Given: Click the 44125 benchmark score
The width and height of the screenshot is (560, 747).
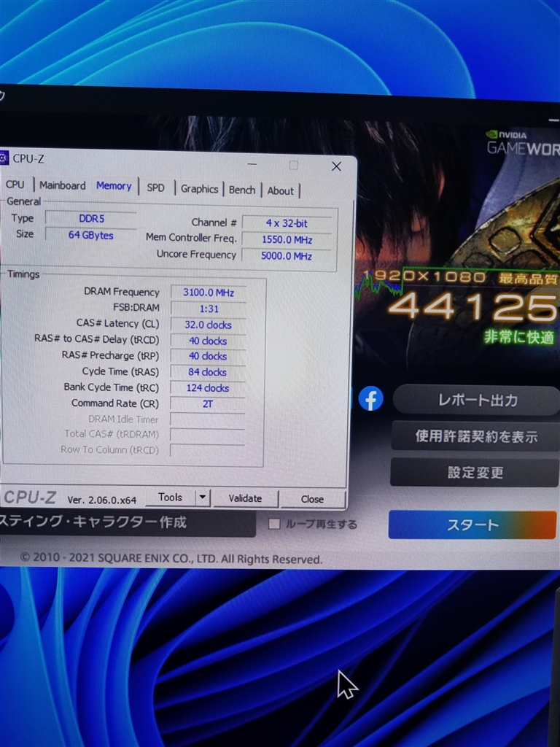Looking at the screenshot, I should (472, 306).
